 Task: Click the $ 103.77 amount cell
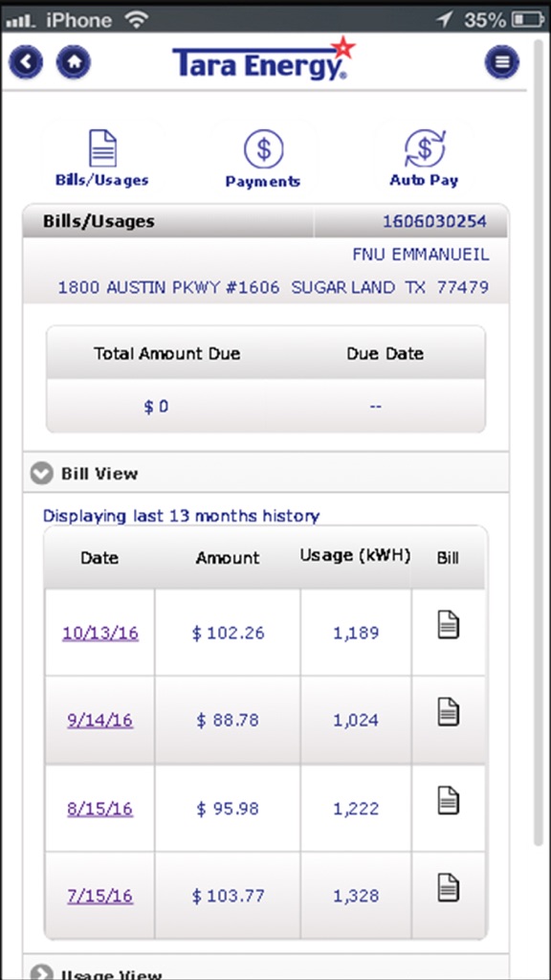tap(228, 896)
